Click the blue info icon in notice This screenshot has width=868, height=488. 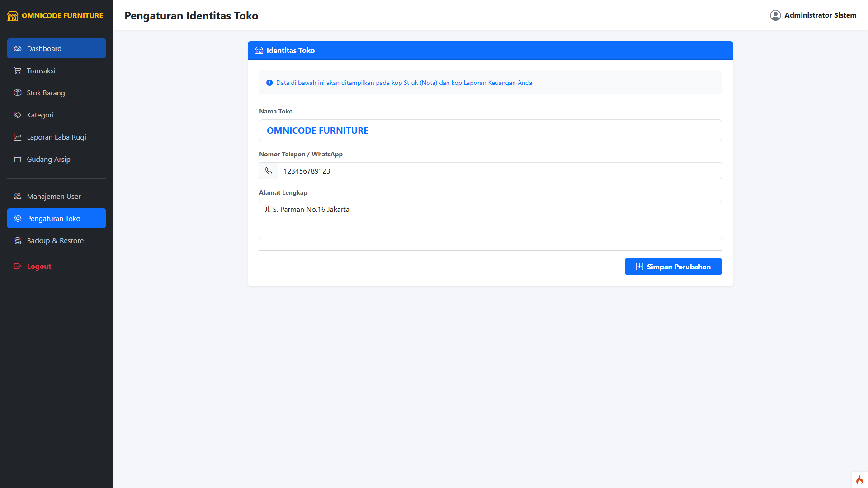coord(269,83)
